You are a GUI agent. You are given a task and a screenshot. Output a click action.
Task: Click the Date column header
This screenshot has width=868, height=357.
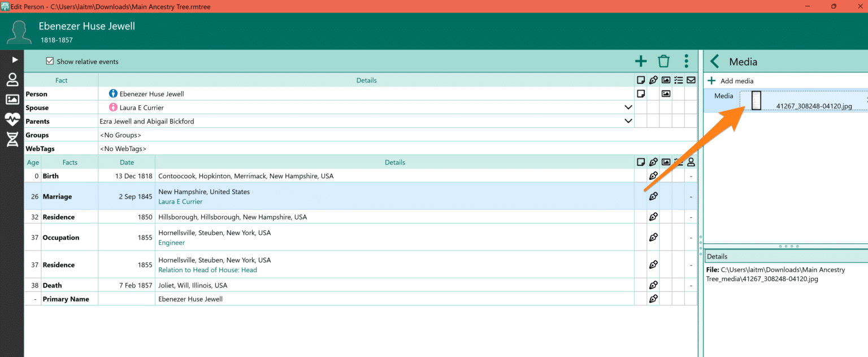tap(127, 162)
